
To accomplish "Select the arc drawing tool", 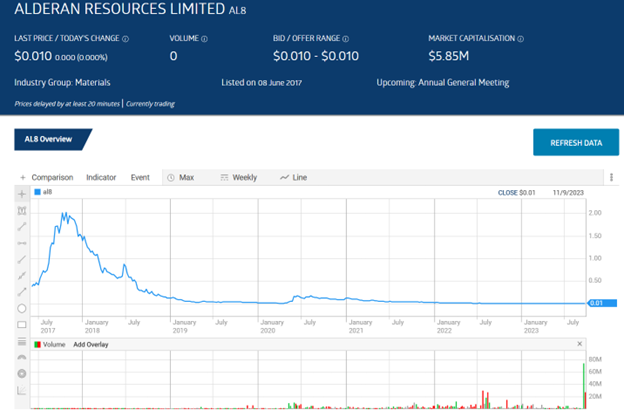I will (x=22, y=357).
